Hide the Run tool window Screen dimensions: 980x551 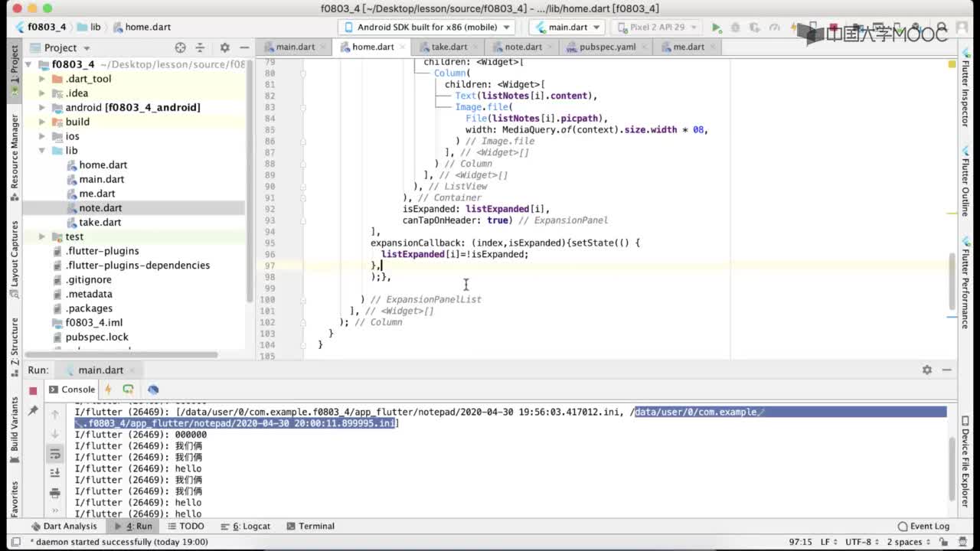(946, 370)
